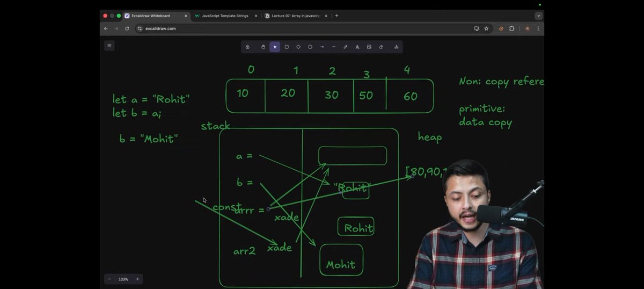Image resolution: width=644 pixels, height=289 pixels.
Task: Select the 'arr2' text label
Action: (x=244, y=251)
